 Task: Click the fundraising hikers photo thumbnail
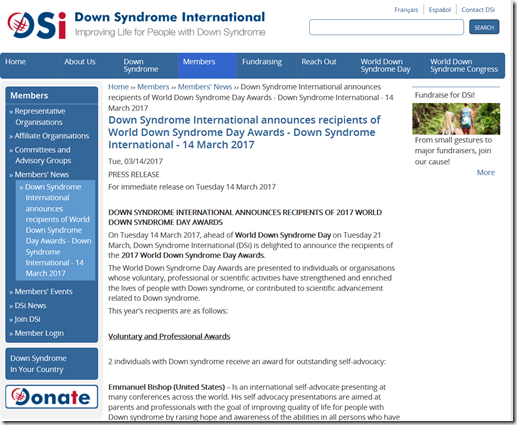(456, 119)
